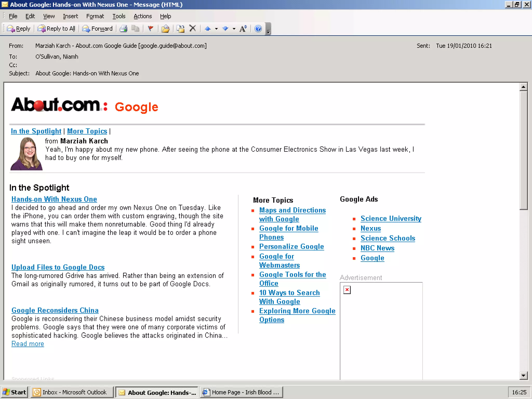Image resolution: width=532 pixels, height=399 pixels.
Task: Follow the Google Reconsiders China link
Action: point(55,310)
